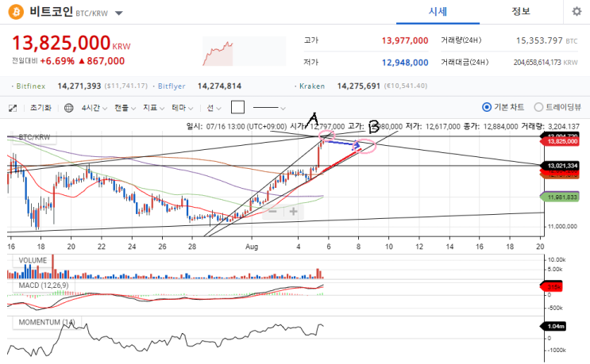The image size is (590, 364).
Task: Open the 선 line tool dropdown
Action: 214,108
